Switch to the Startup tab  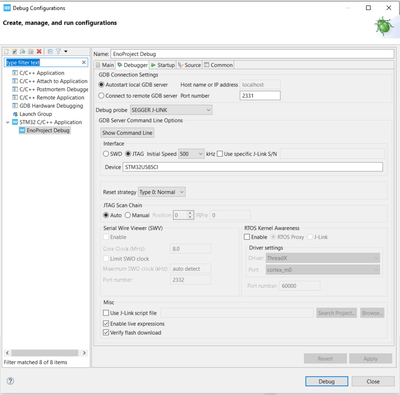[163, 65]
